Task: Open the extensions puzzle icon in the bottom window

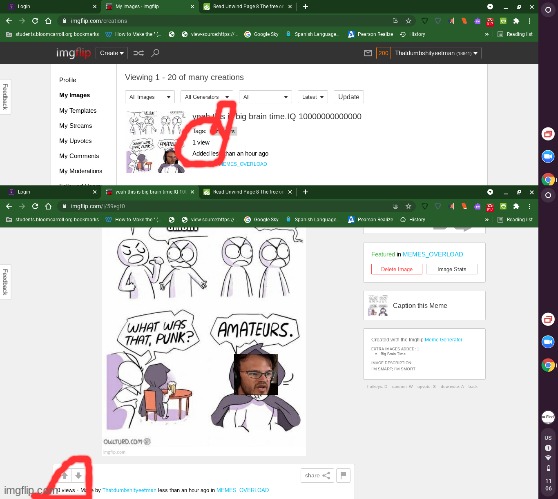Action: click(x=516, y=206)
